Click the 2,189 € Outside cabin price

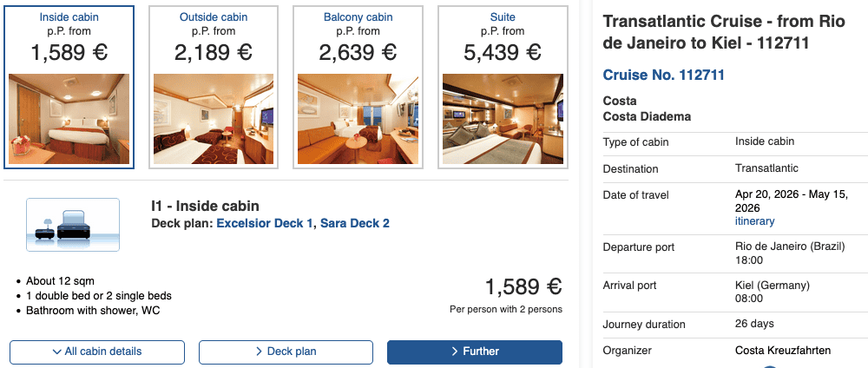pyautogui.click(x=213, y=52)
